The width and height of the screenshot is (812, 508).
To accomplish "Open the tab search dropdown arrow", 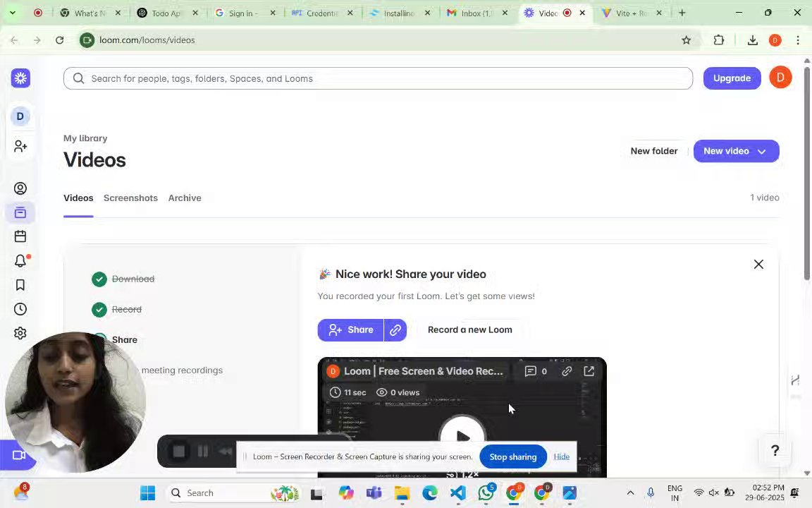I will click(x=13, y=13).
